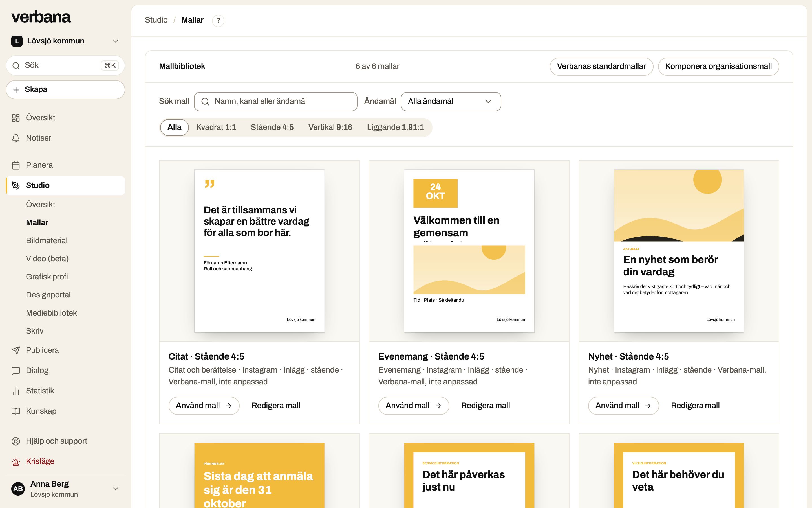Open the help question mark icon
Image resolution: width=812 pixels, height=508 pixels.
click(x=218, y=21)
